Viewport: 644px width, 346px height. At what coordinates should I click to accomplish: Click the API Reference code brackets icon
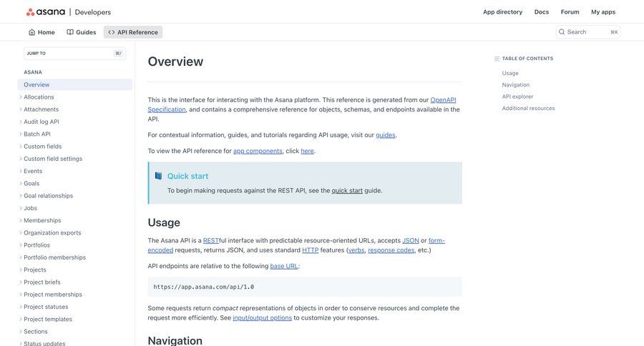click(x=112, y=32)
